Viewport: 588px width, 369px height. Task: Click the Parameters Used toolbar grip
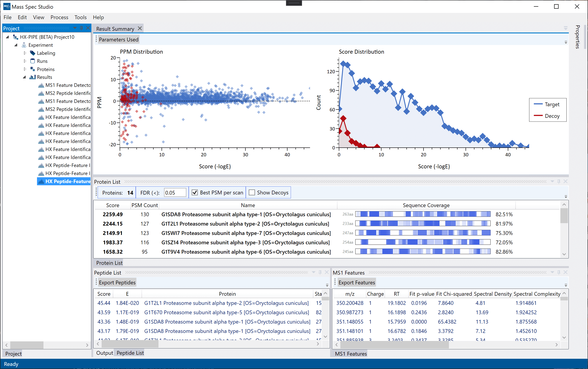coord(96,39)
